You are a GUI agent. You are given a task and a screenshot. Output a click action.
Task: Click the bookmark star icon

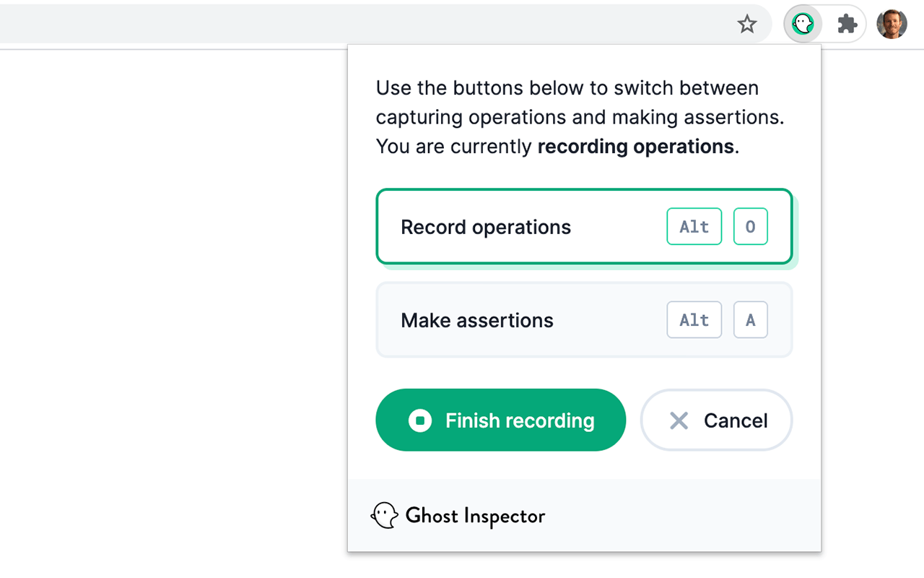pos(747,24)
